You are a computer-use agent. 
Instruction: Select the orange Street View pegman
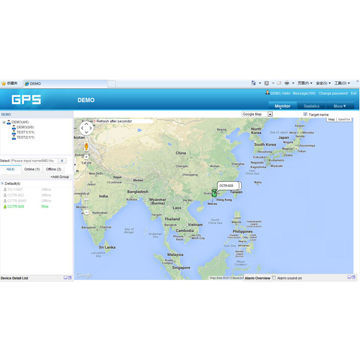86,147
